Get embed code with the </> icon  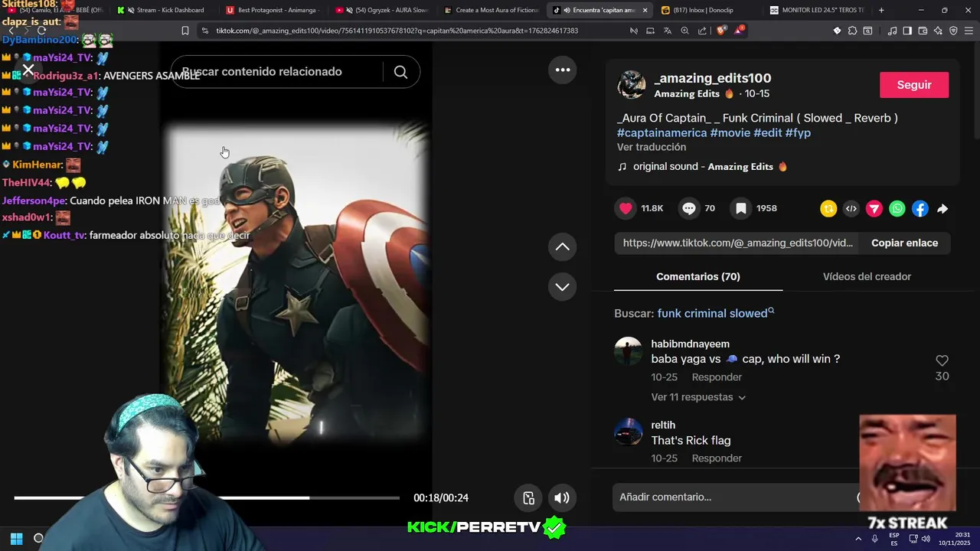point(851,209)
